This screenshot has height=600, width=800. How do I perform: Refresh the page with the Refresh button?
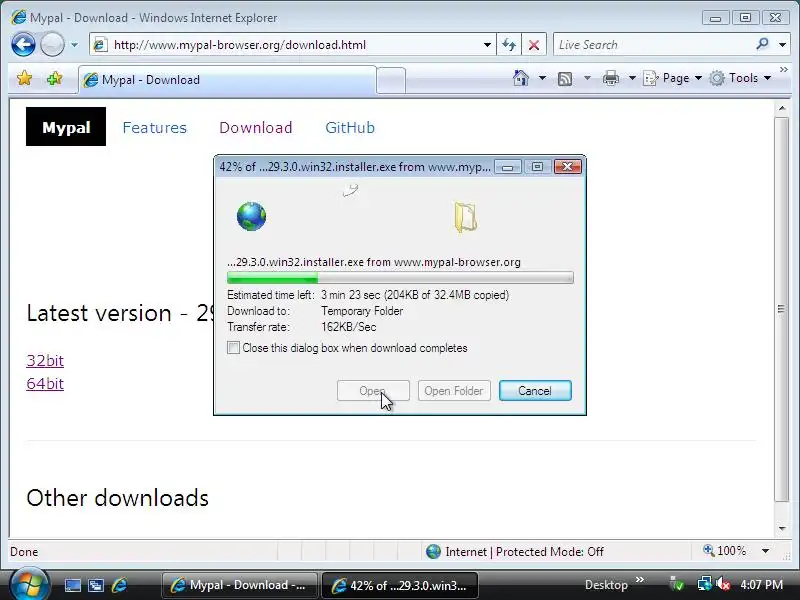[x=509, y=45]
